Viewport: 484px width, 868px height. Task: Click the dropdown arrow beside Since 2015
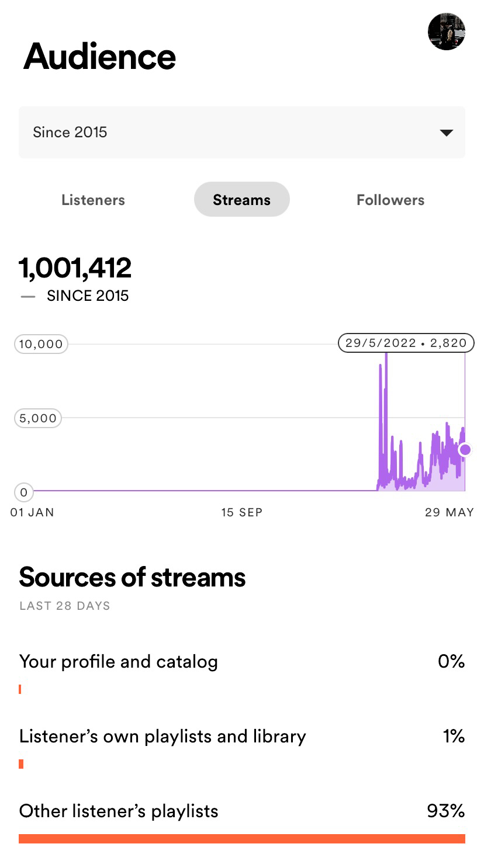(446, 133)
